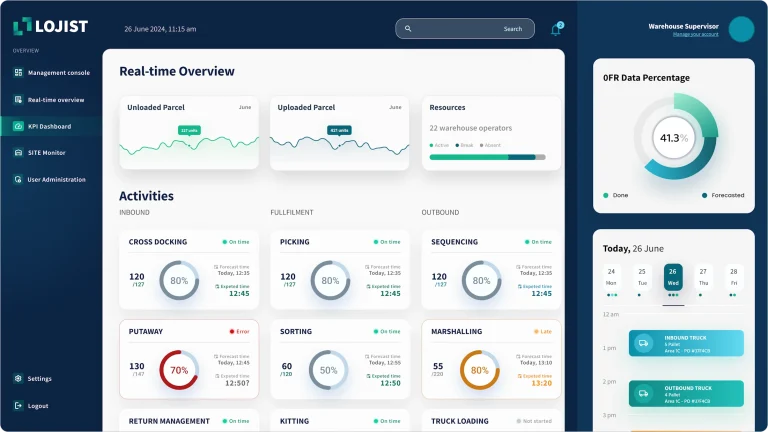
Task: Click Marshalling expected time 13:20
Action: click(x=542, y=383)
